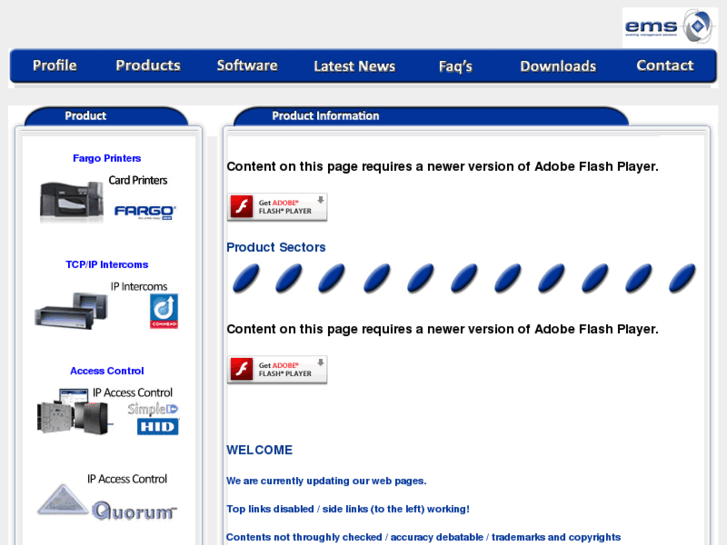727x545 pixels.
Task: Open the Faq's page
Action: (x=455, y=66)
